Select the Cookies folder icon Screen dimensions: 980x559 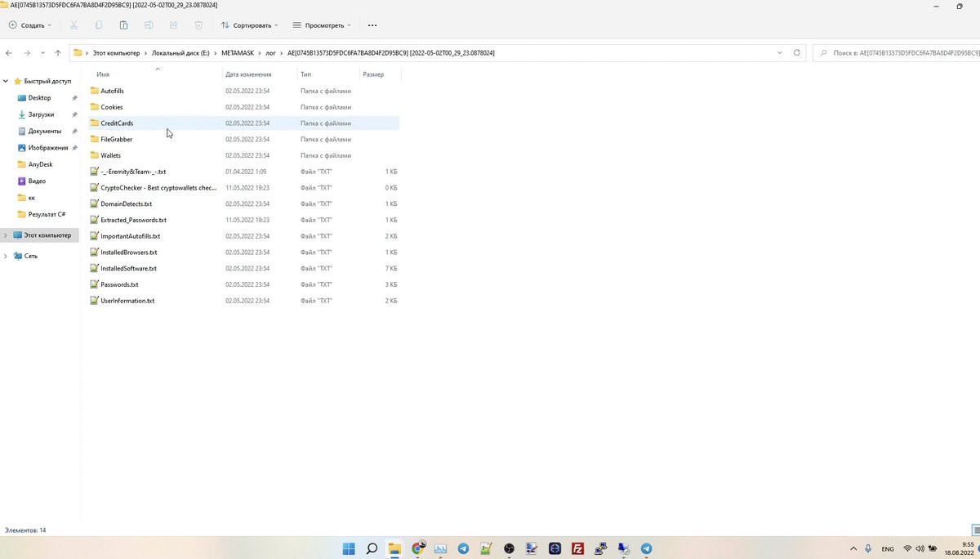[x=94, y=107]
